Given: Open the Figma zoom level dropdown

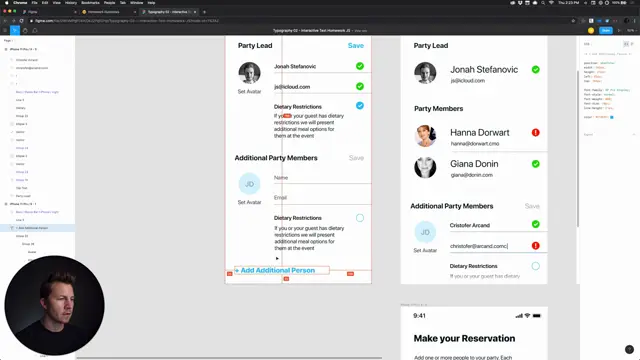Looking at the screenshot, I should coord(631,30).
